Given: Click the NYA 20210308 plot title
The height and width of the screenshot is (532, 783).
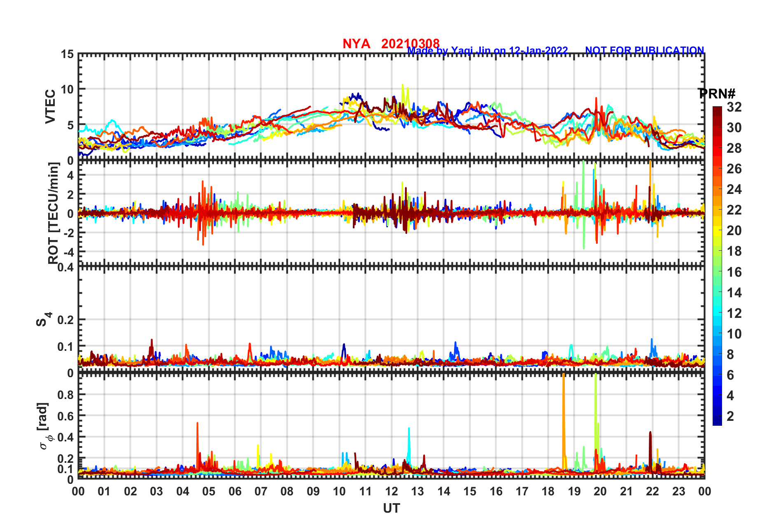Looking at the screenshot, I should pos(391,43).
